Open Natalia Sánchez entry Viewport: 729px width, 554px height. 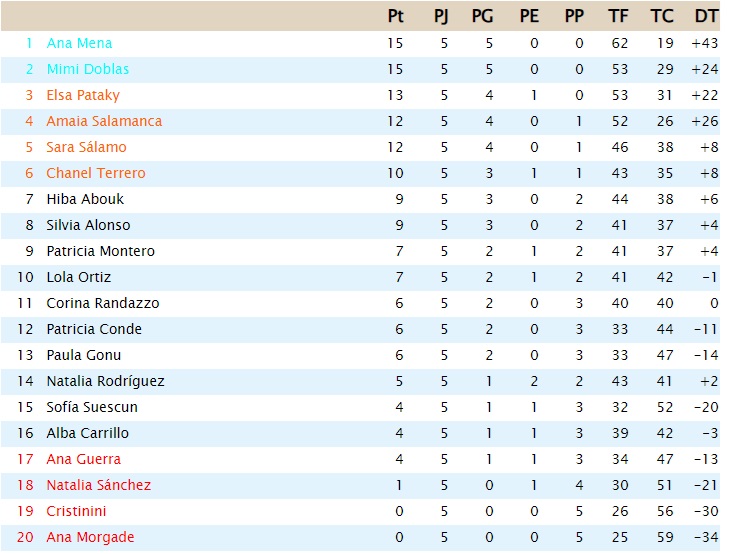click(x=99, y=486)
